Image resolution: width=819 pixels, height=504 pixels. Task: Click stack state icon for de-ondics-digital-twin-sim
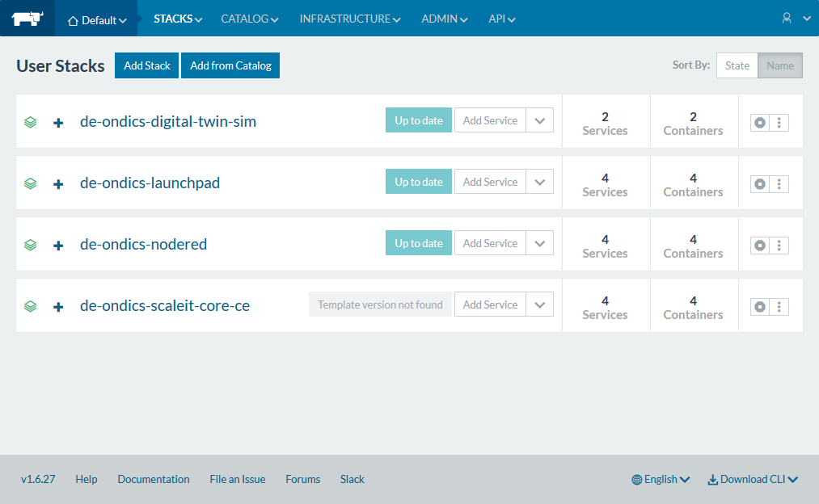tap(30, 122)
